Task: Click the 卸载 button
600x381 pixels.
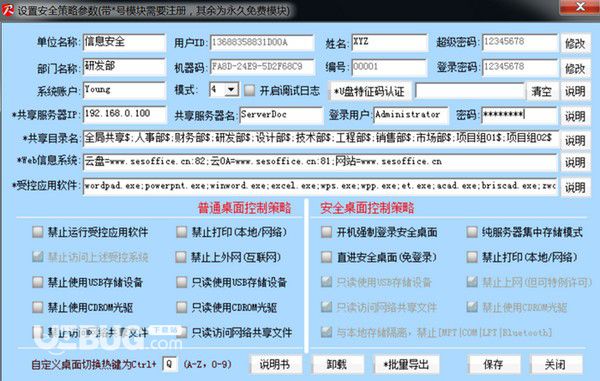Action: tap(337, 364)
